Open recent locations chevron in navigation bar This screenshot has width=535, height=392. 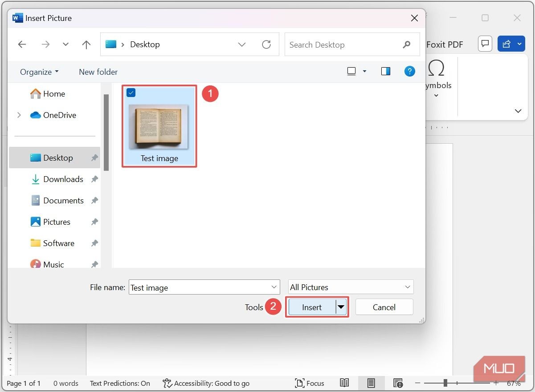(x=65, y=44)
